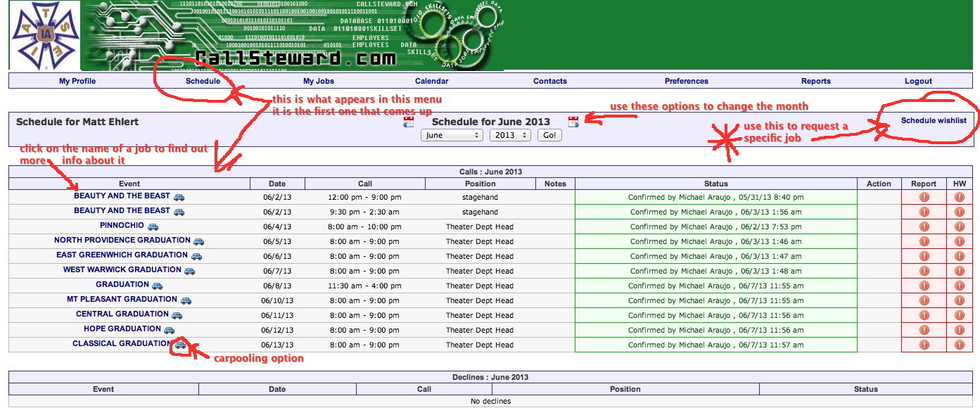Viewport: 980px width, 415px height.
Task: Click the Logout menu item
Action: (918, 81)
